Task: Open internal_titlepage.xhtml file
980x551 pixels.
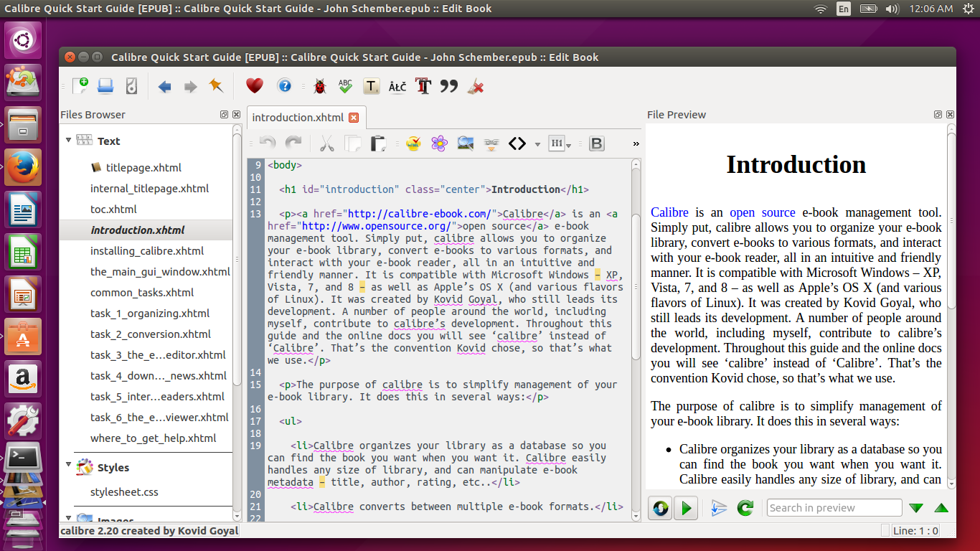Action: click(149, 189)
